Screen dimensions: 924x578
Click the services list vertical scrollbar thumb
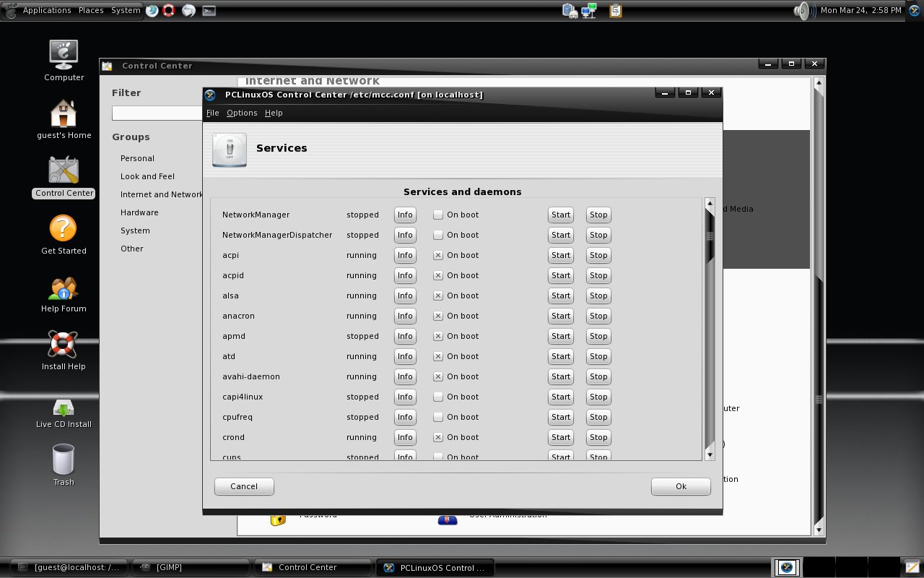tap(710, 236)
